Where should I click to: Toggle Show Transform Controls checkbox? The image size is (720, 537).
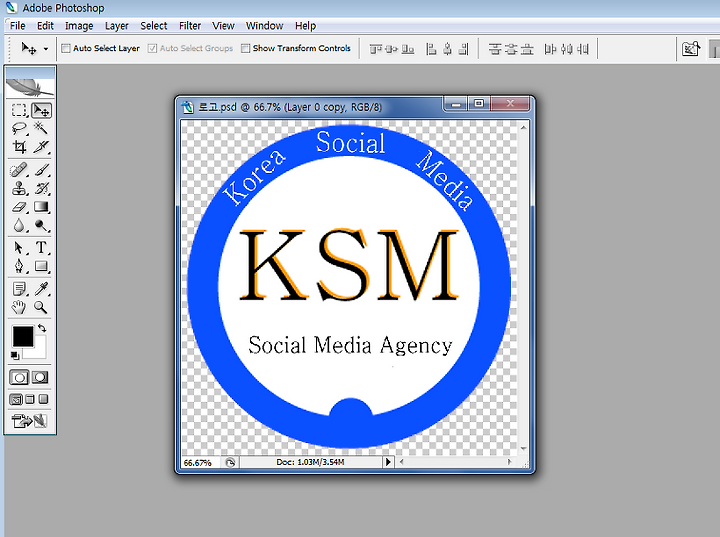pyautogui.click(x=246, y=48)
